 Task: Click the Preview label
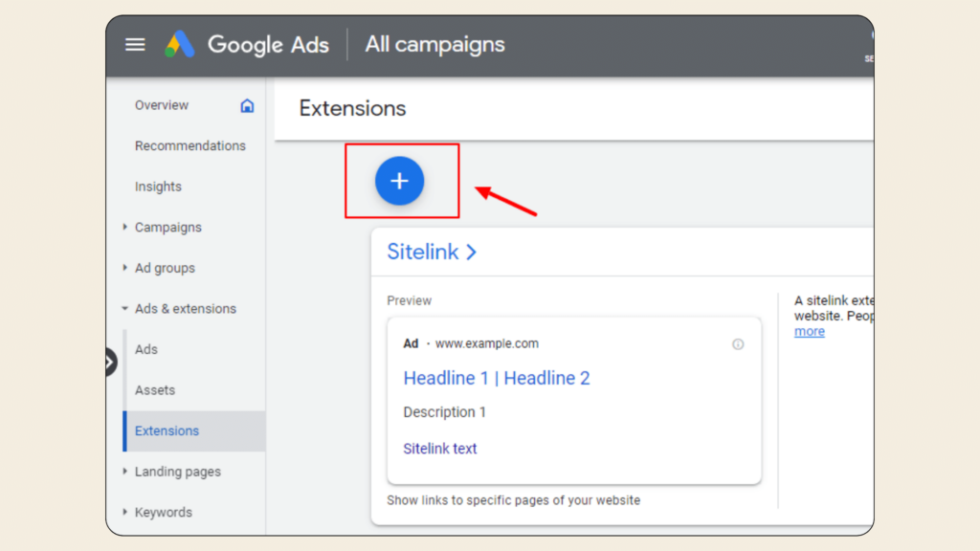click(x=410, y=300)
